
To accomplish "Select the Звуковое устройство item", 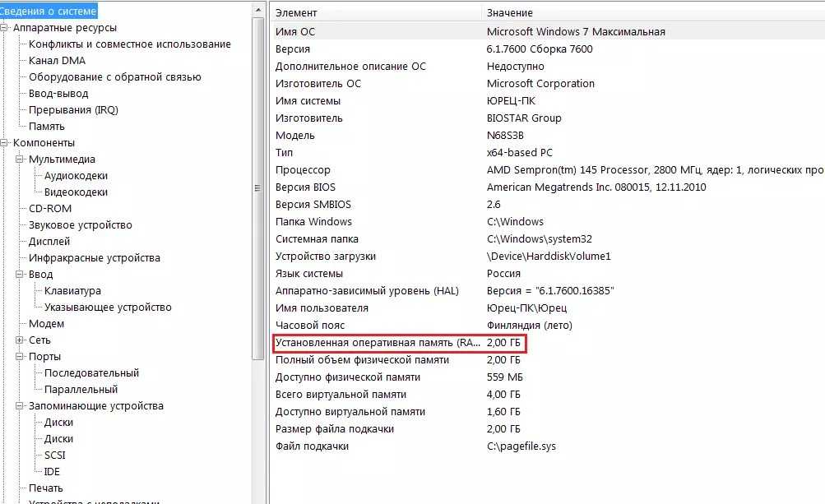I will pos(80,225).
